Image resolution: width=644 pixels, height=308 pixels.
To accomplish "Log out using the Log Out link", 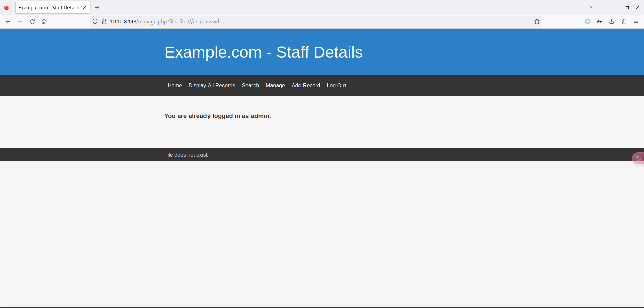I will point(336,86).
